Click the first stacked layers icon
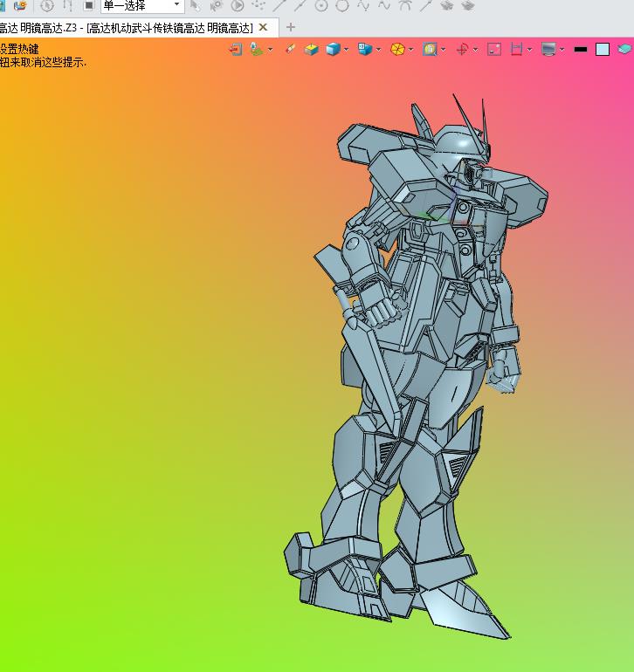The image size is (634, 672). tap(447, 5)
